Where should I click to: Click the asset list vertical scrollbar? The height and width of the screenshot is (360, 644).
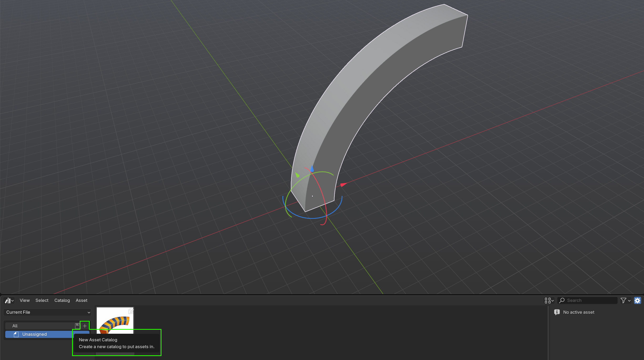(548, 333)
